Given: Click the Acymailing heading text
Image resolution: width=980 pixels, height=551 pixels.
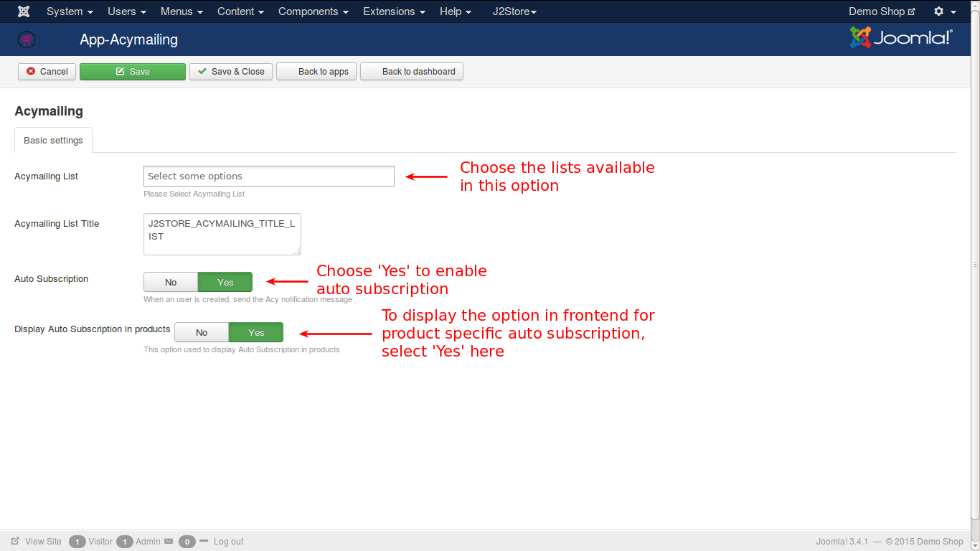Looking at the screenshot, I should tap(49, 111).
